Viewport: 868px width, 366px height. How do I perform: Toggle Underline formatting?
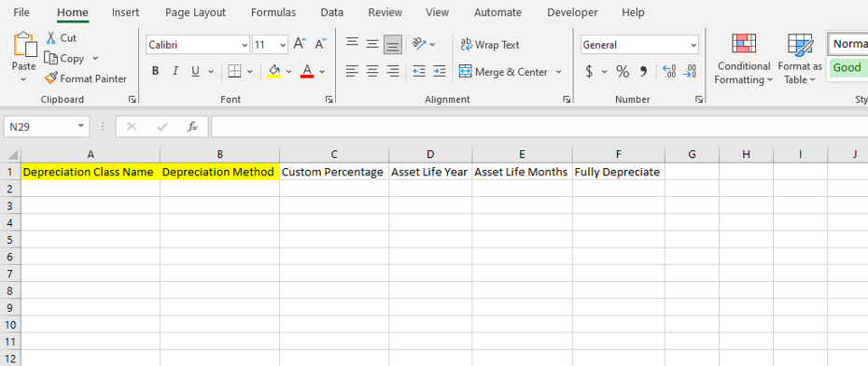tap(195, 72)
